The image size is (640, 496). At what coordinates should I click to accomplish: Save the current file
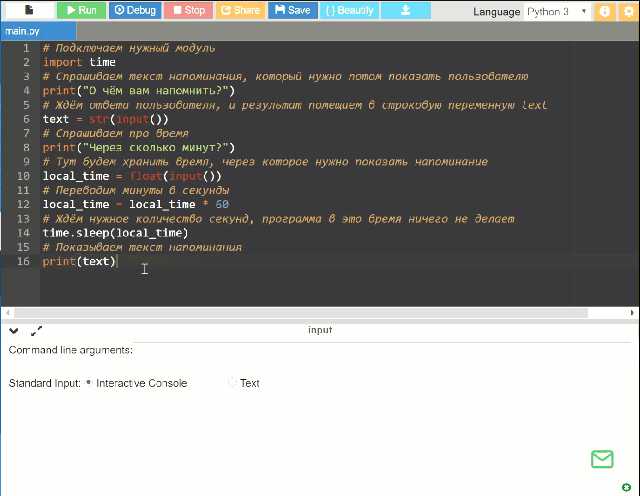(x=292, y=10)
